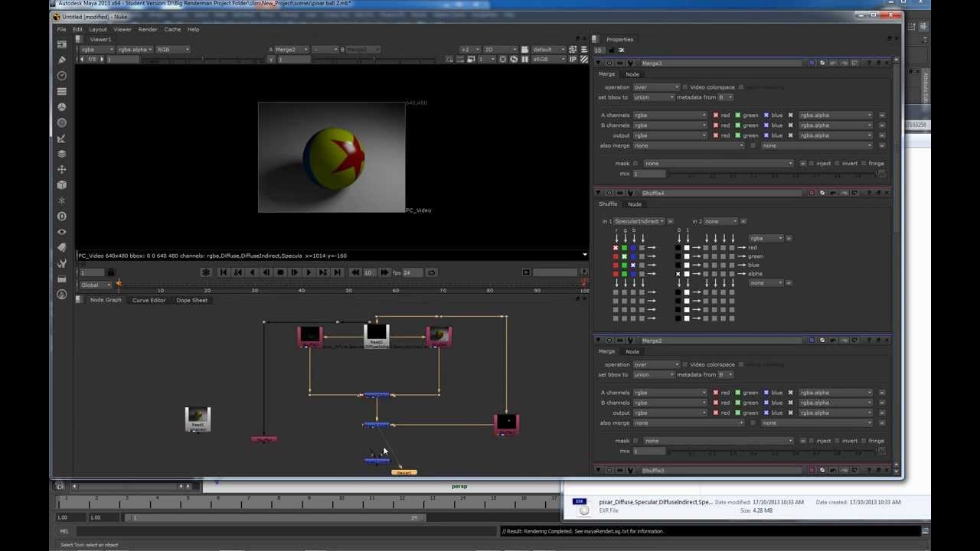Switch to the Dope Sheet tab
Image resolution: width=980 pixels, height=551 pixels.
pos(191,300)
